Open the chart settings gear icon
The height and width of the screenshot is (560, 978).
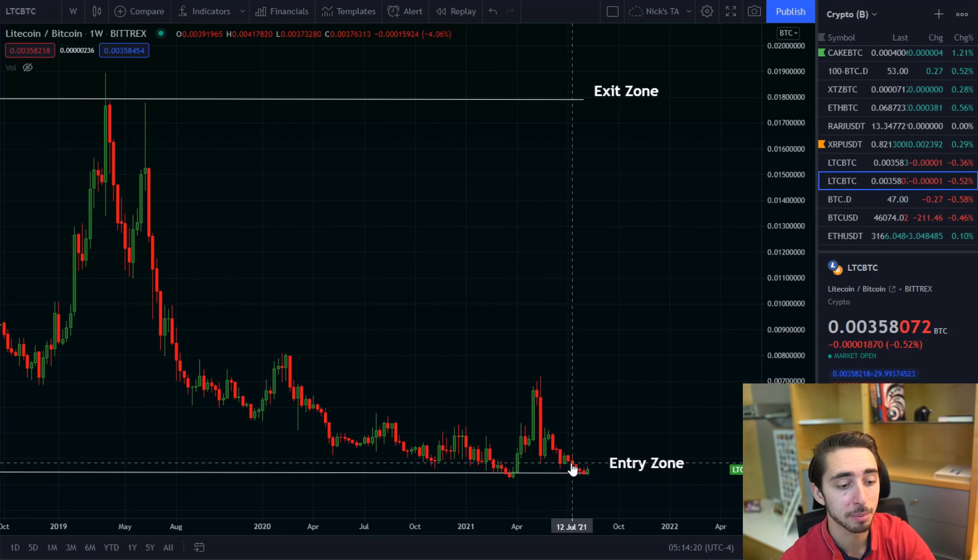tap(707, 11)
